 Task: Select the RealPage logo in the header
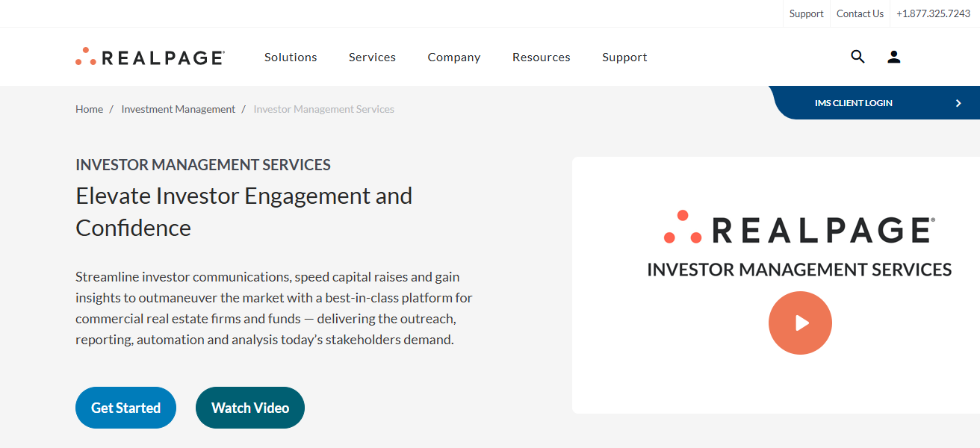pyautogui.click(x=149, y=55)
